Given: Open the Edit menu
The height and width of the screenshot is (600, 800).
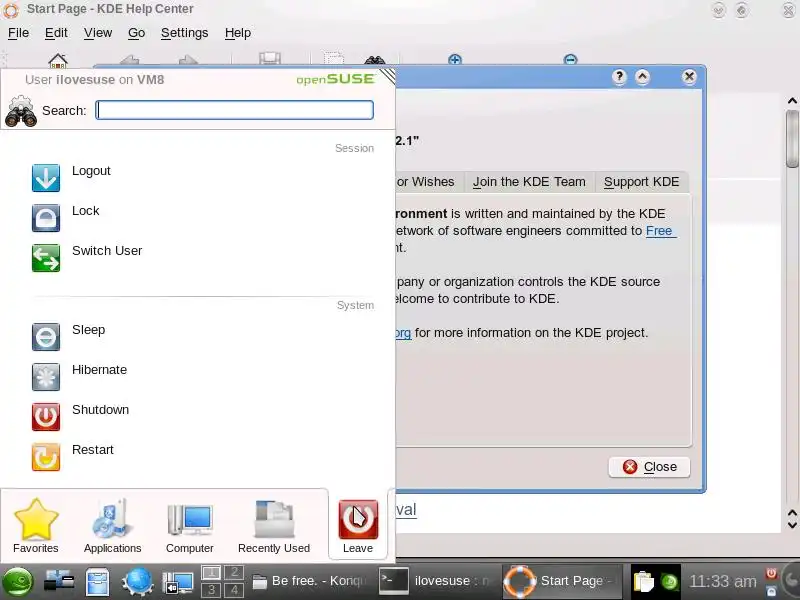Looking at the screenshot, I should click(56, 33).
